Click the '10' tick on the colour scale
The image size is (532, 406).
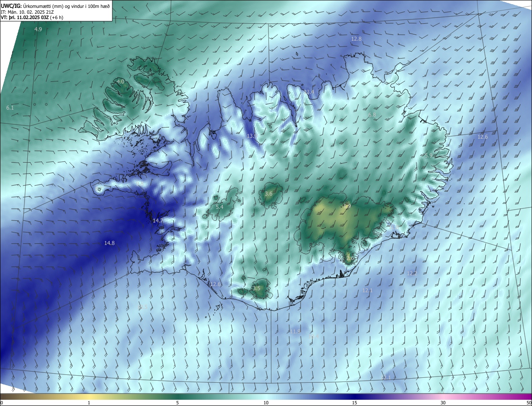266,403
